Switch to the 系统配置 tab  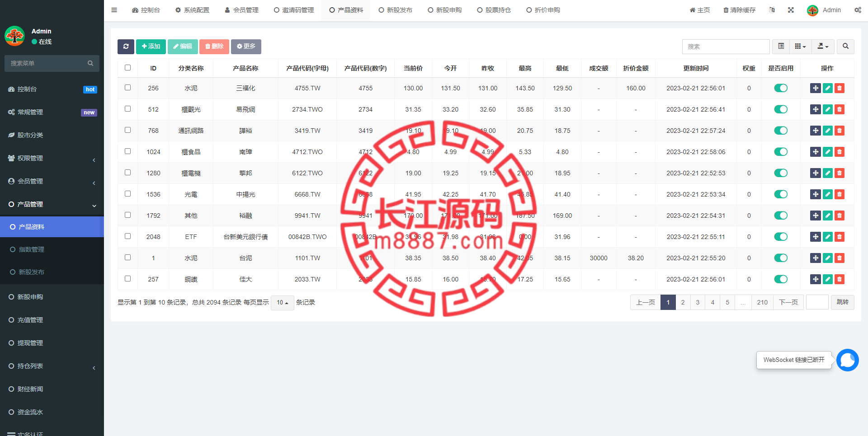(192, 10)
